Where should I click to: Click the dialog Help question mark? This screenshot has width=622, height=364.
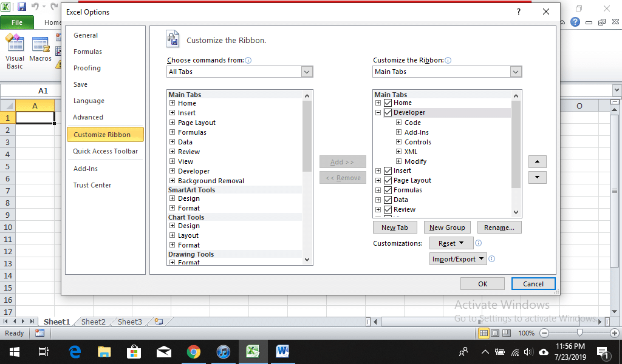coord(519,12)
